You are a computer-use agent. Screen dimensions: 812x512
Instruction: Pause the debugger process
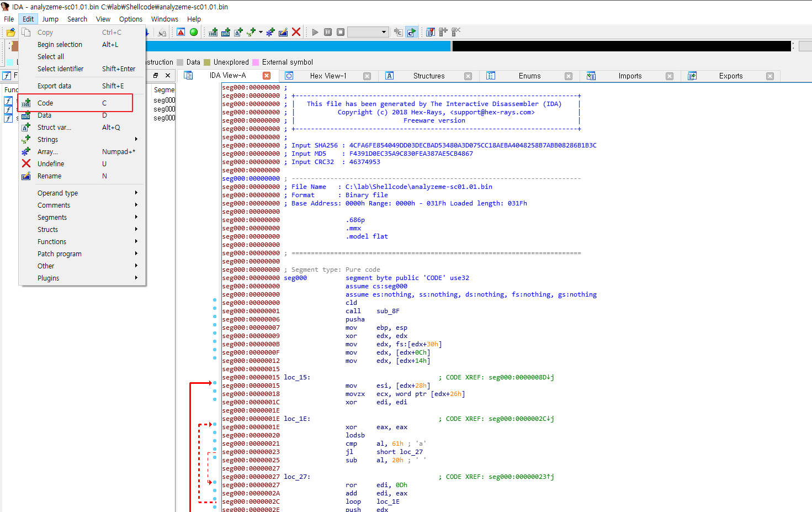click(x=328, y=32)
